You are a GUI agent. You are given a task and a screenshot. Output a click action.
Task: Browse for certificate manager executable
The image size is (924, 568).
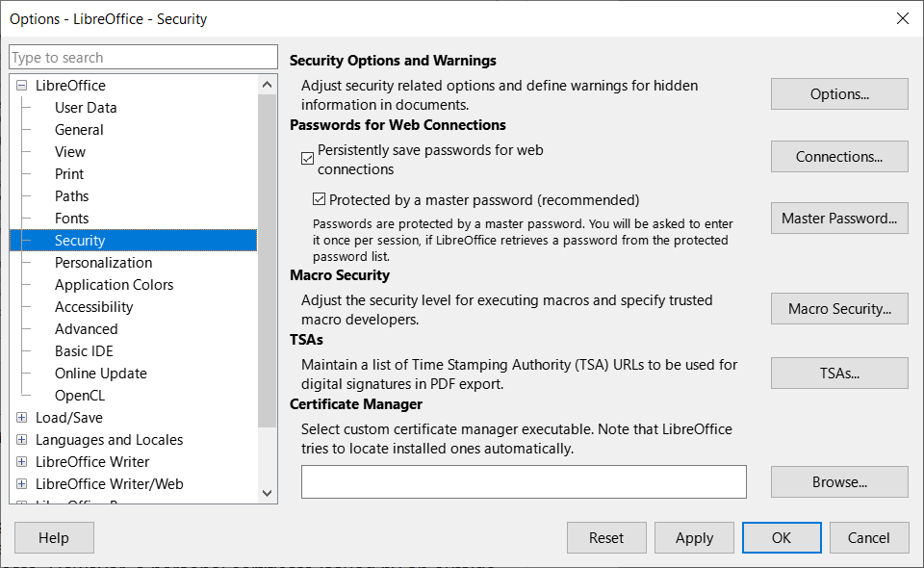tap(838, 481)
